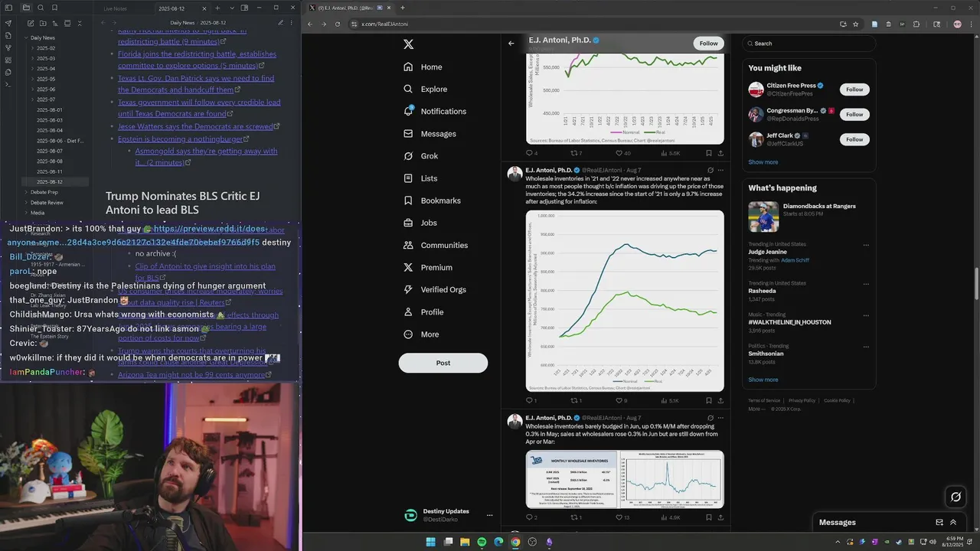The image size is (980, 551).
Task: Open Jesse Watters Democrats screwed link
Action: click(x=199, y=126)
